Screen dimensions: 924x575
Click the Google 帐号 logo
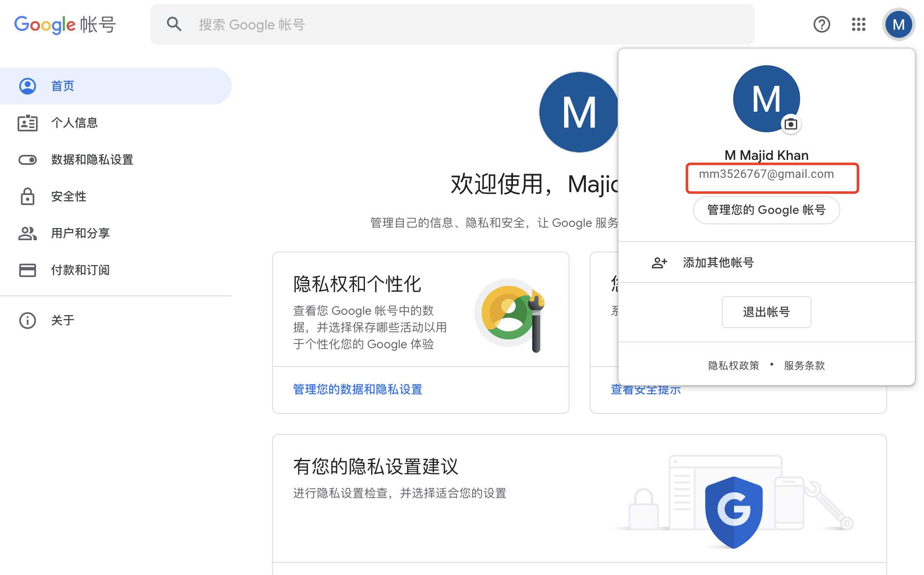(x=65, y=25)
